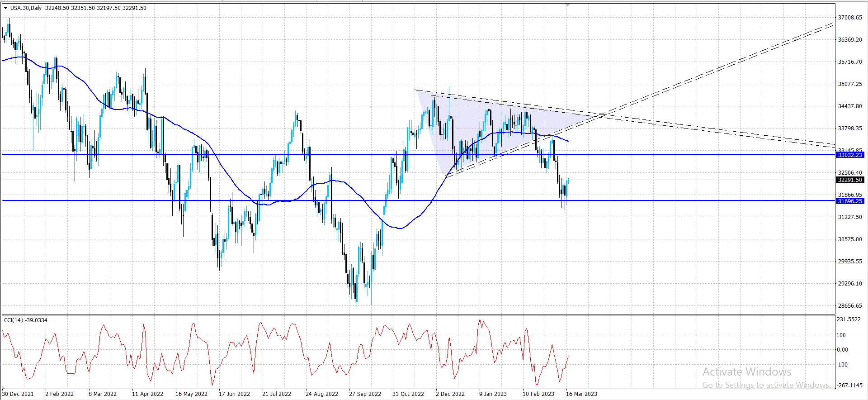Click the chart title arrow next to USA.30,Daily

(6, 8)
